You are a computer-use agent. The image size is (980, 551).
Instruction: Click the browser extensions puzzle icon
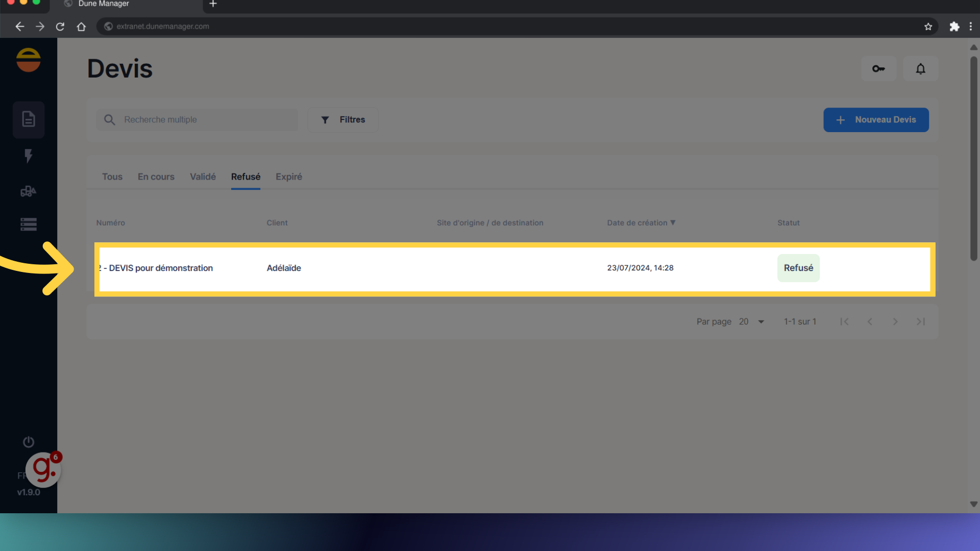click(954, 27)
